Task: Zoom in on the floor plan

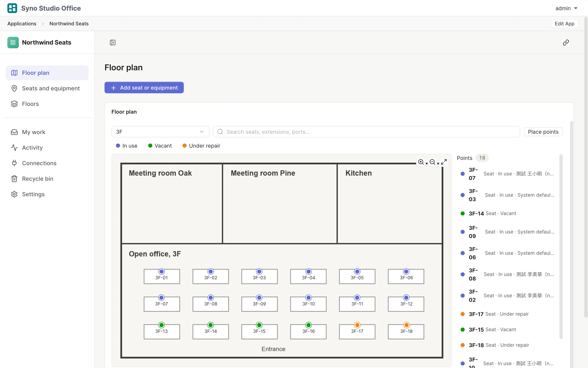Action: coord(421,162)
